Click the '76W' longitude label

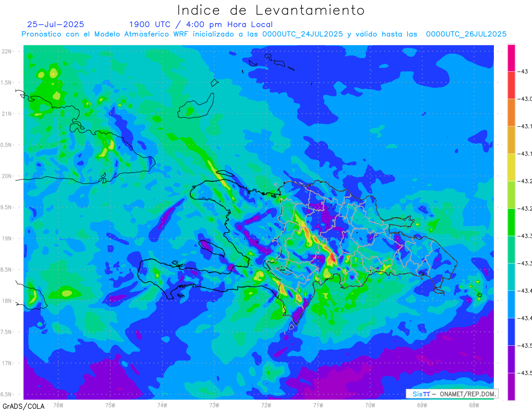coord(58,405)
